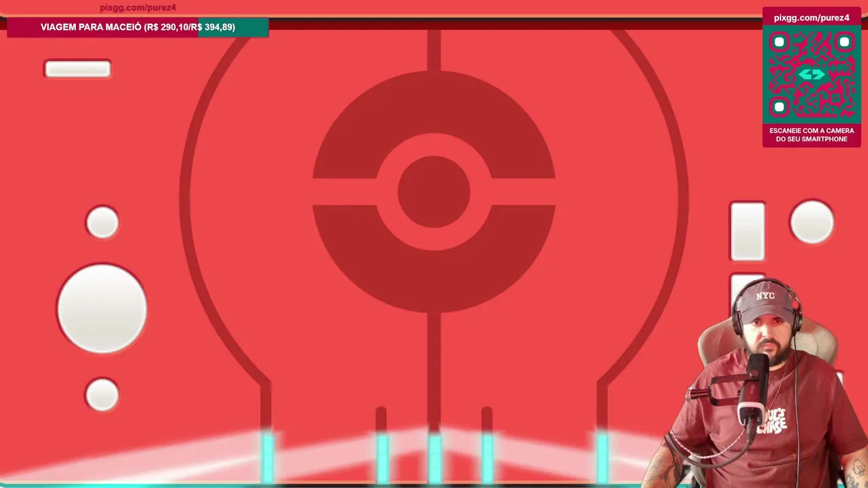The height and width of the screenshot is (488, 868).
Task: Click the large white circular joystick button
Action: pyautogui.click(x=102, y=308)
